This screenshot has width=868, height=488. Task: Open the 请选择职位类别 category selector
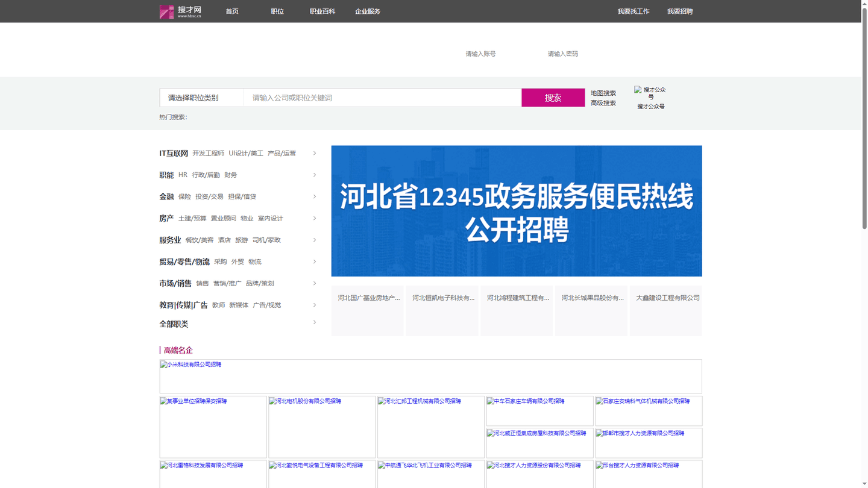click(x=201, y=98)
